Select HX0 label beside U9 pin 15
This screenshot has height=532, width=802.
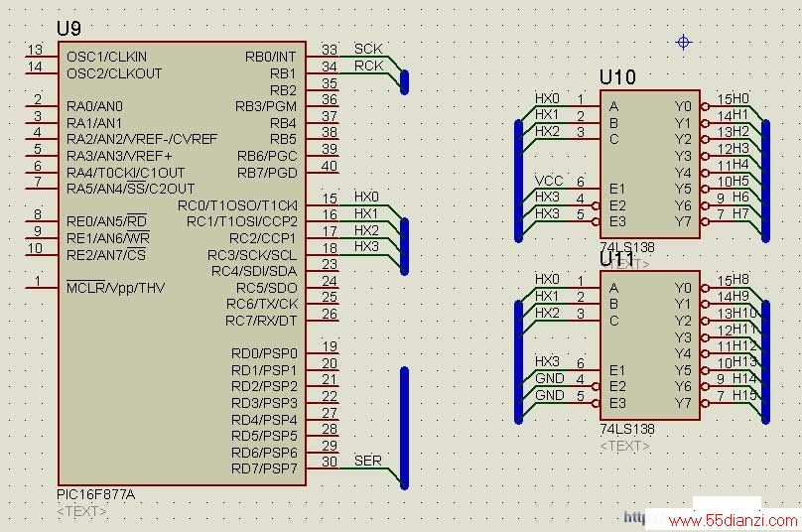tap(366, 197)
